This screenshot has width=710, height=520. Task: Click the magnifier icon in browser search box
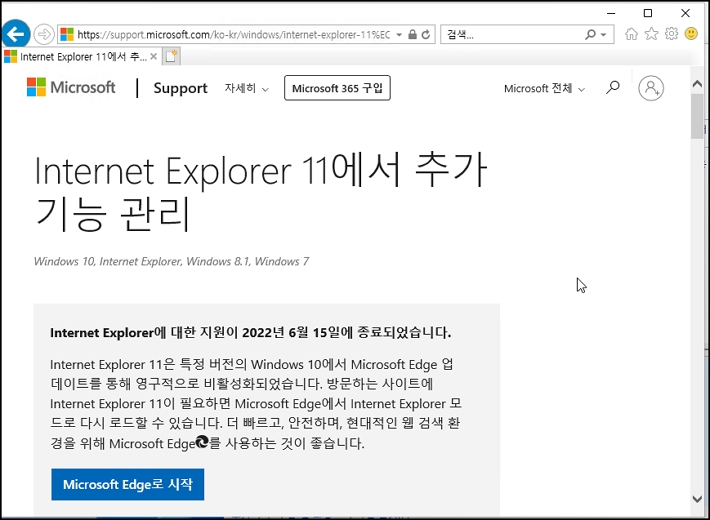pos(590,34)
